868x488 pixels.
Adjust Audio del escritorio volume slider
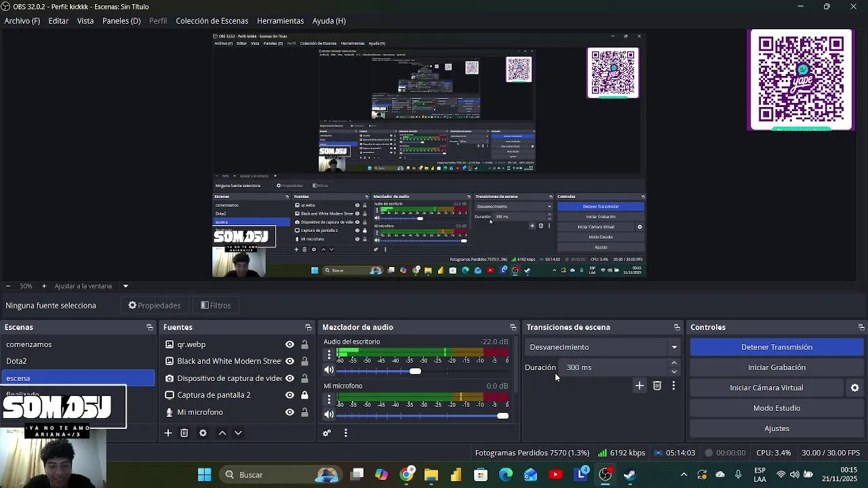click(x=415, y=371)
